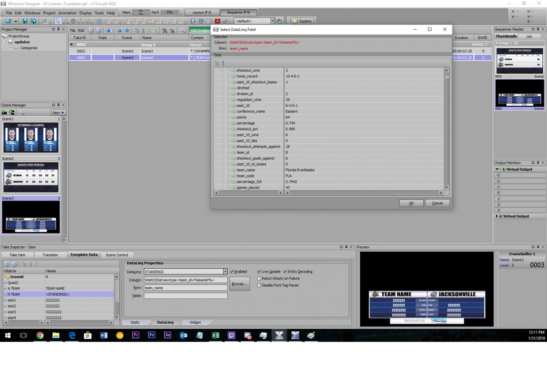547x392 pixels.
Task: Click blue up arrow in sequencer toolbar
Action: click(x=120, y=30)
